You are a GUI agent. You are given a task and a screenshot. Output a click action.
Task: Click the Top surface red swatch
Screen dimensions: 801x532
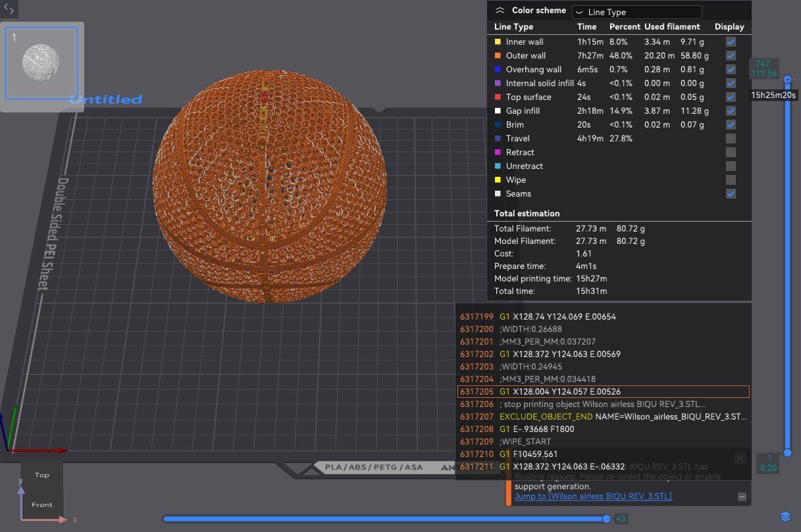[498, 97]
